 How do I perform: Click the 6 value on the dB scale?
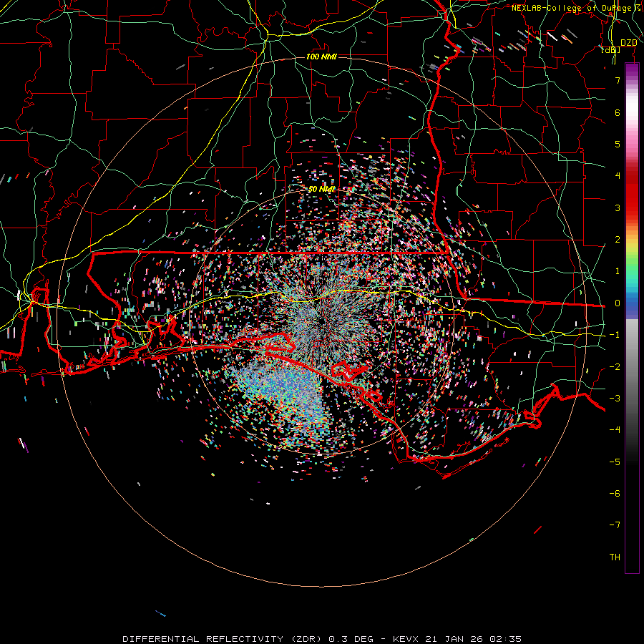(x=618, y=112)
